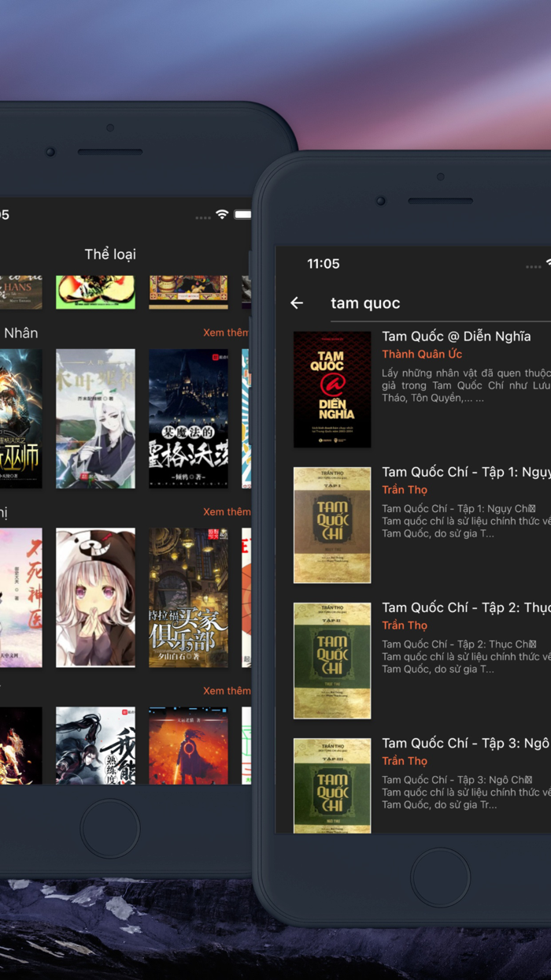Read description under Tam Quốc Chí Tập 1
The height and width of the screenshot is (980, 551).
pos(466,521)
